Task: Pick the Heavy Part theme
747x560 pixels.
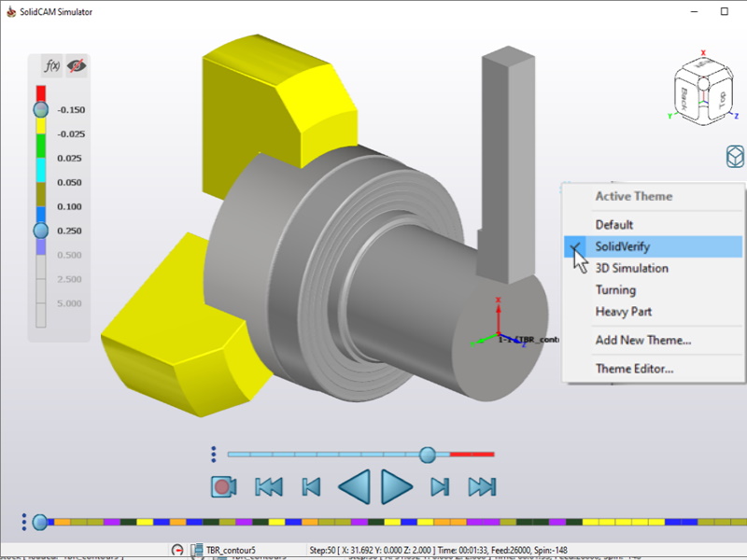Action: (623, 312)
